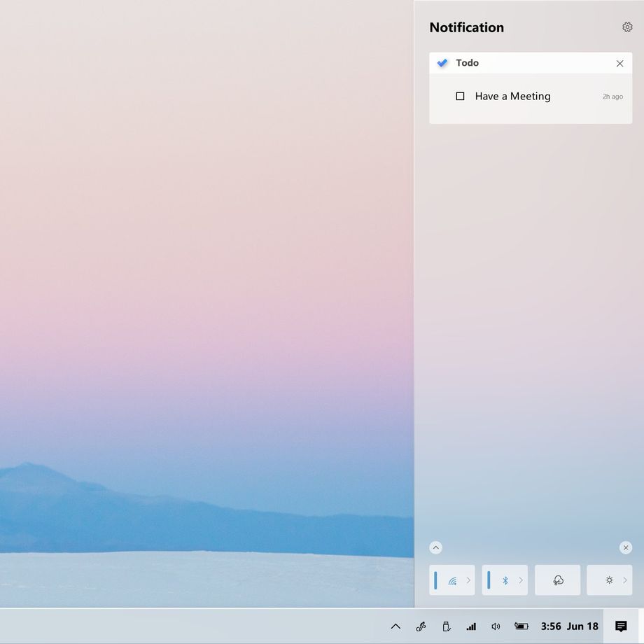Screen dimensions: 644x644
Task: Check off the Have a Meeting task
Action: [x=460, y=96]
